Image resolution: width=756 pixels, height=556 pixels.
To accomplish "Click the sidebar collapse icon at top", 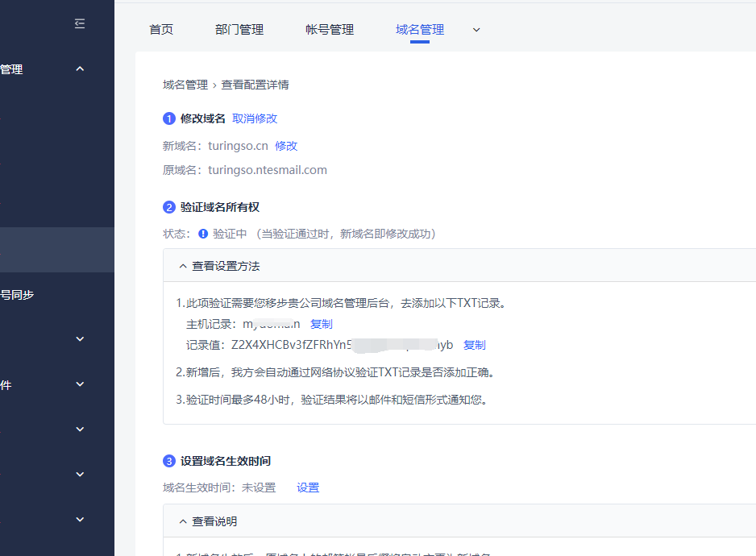I will click(x=80, y=24).
